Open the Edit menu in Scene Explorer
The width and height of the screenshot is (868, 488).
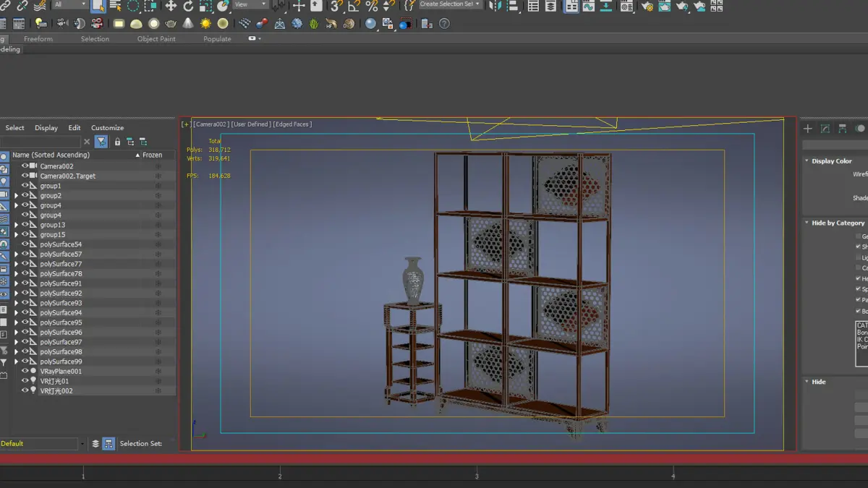[75, 128]
